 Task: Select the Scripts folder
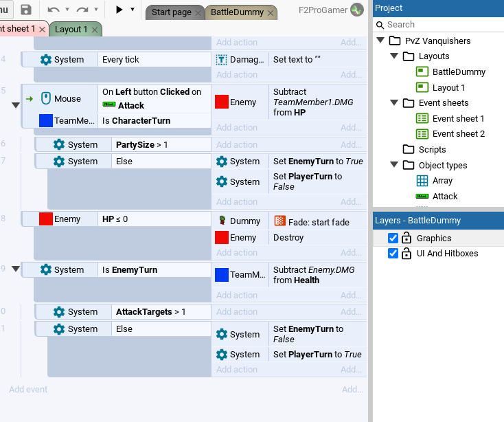tap(433, 150)
